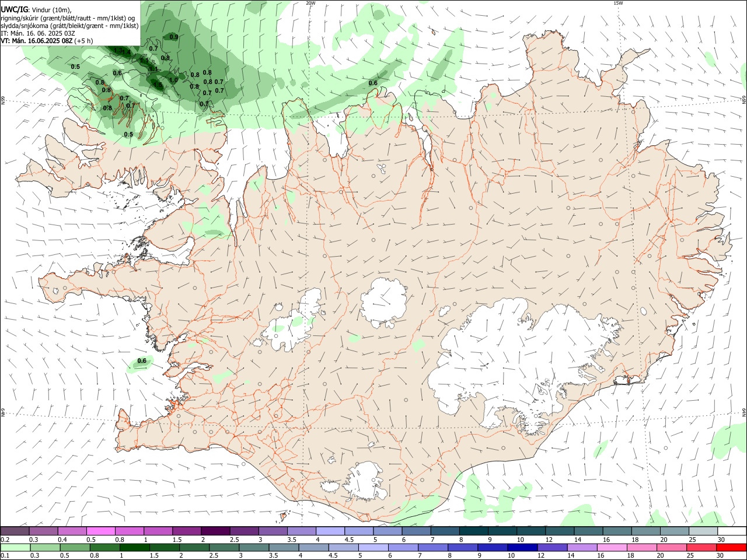Viewport: 747px width, 560px height.
Task: Click the 'VT: Mán. 16.06.2025 08Z' valid time line
Action: [x=36, y=41]
